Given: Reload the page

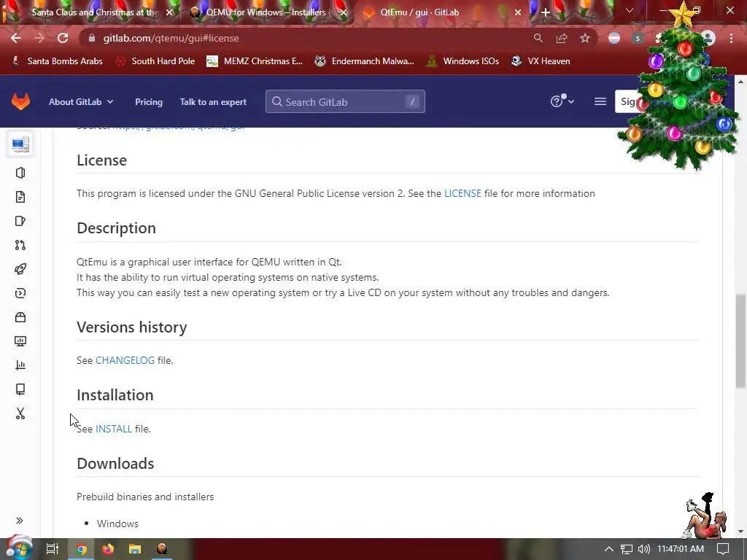Looking at the screenshot, I should 63,38.
